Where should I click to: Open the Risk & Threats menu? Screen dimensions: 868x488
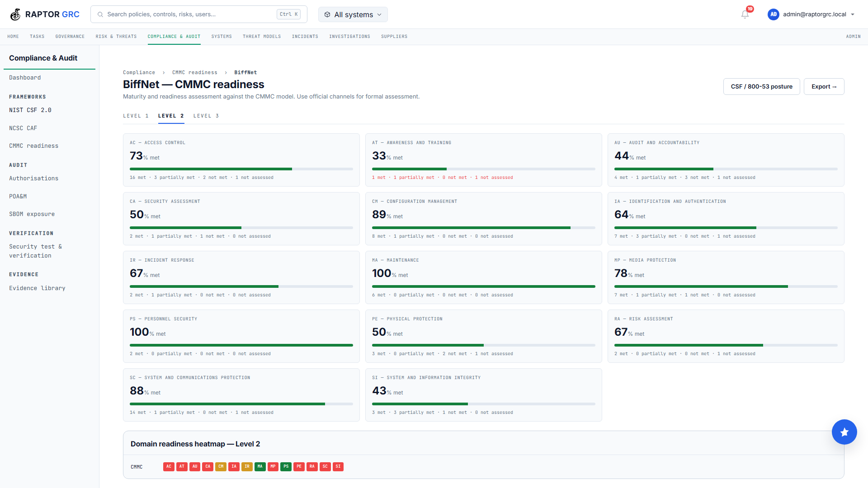point(116,37)
